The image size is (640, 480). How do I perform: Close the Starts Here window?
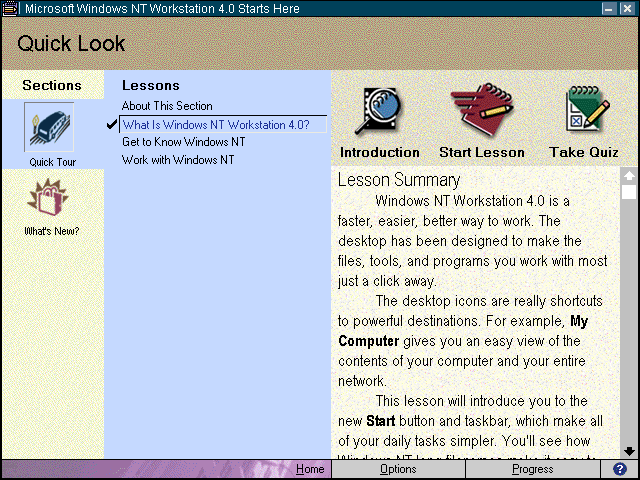click(627, 9)
